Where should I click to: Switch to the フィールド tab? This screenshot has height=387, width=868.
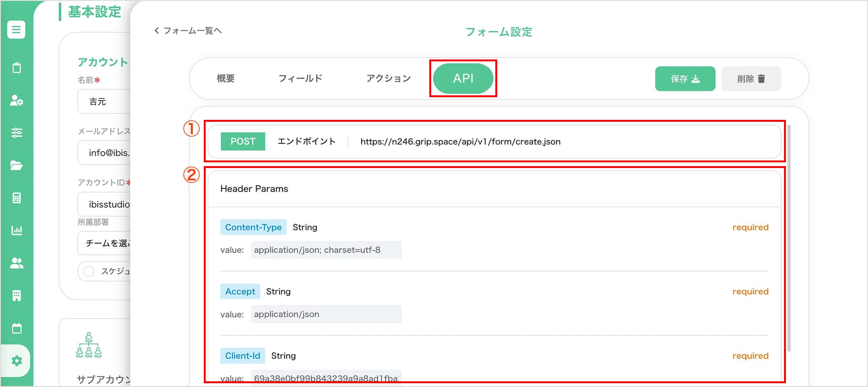click(300, 78)
